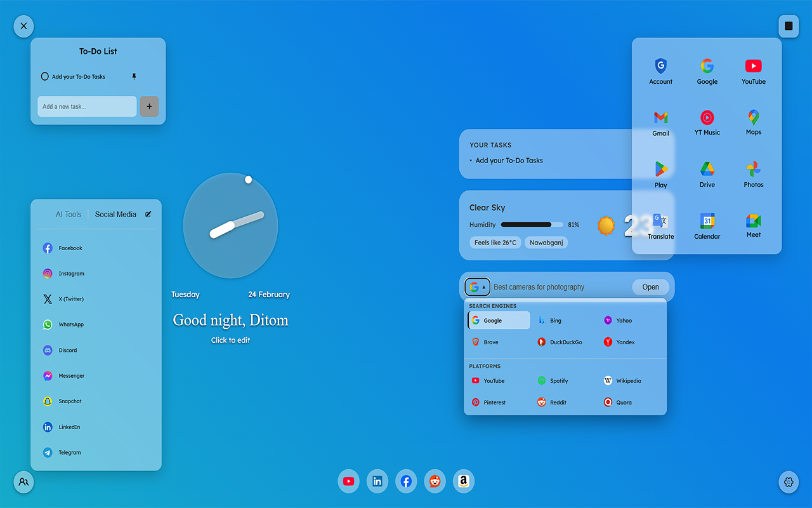Open LinkedIn in Social Media list
Screen dimensions: 812x508
click(96, 427)
